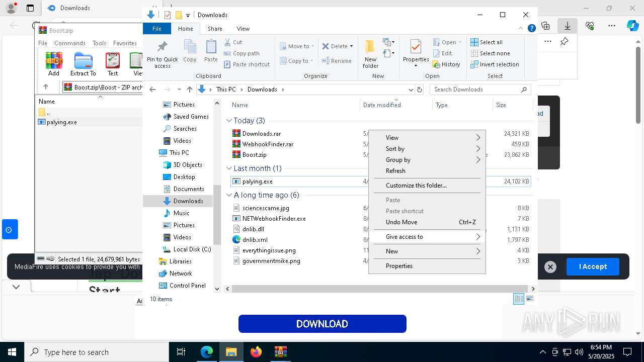Viewport: 644px width, 362px height.
Task: Click WinRAR Extract To icon
Action: pyautogui.click(x=83, y=64)
